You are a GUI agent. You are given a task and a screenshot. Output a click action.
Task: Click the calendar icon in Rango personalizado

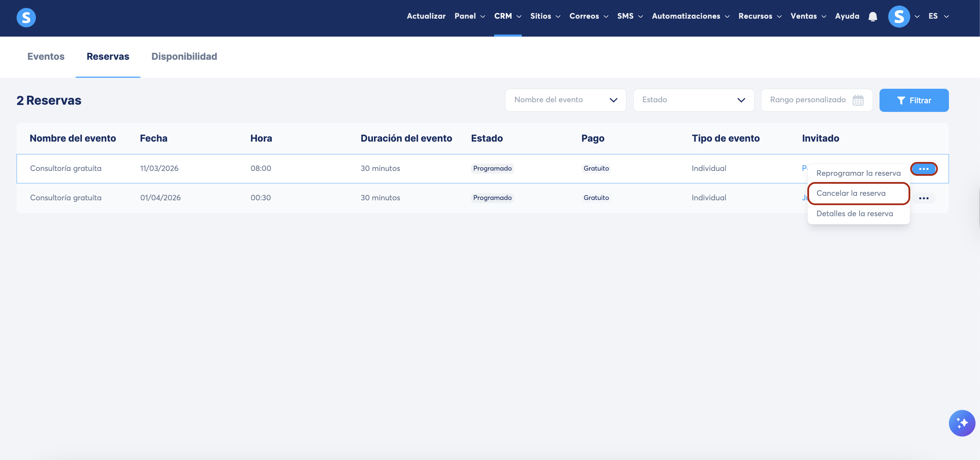point(858,100)
